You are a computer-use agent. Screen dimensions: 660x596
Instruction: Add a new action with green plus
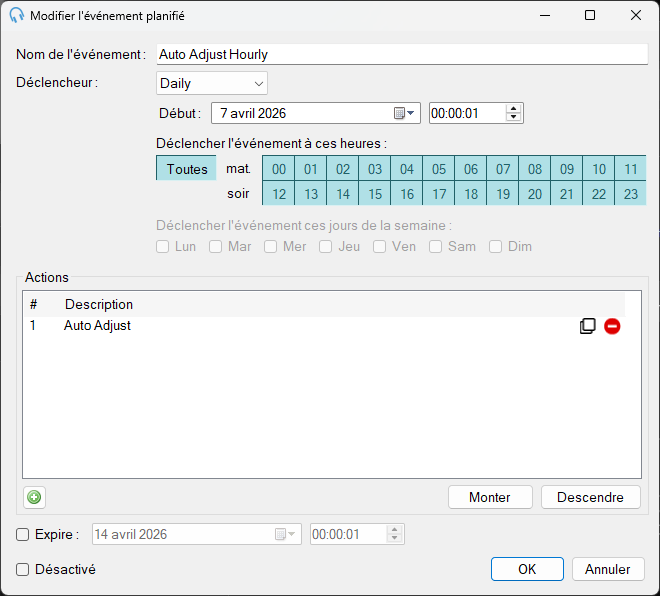click(x=34, y=498)
